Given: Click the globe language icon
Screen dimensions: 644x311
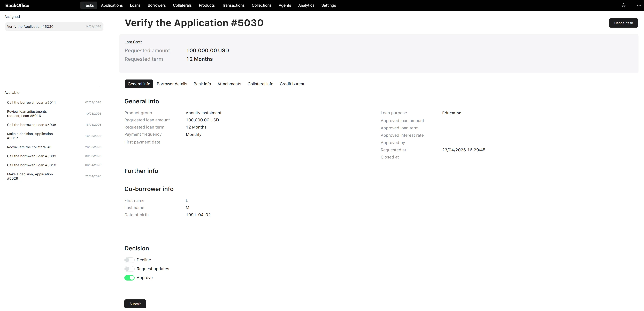Looking at the screenshot, I should tap(624, 5).
